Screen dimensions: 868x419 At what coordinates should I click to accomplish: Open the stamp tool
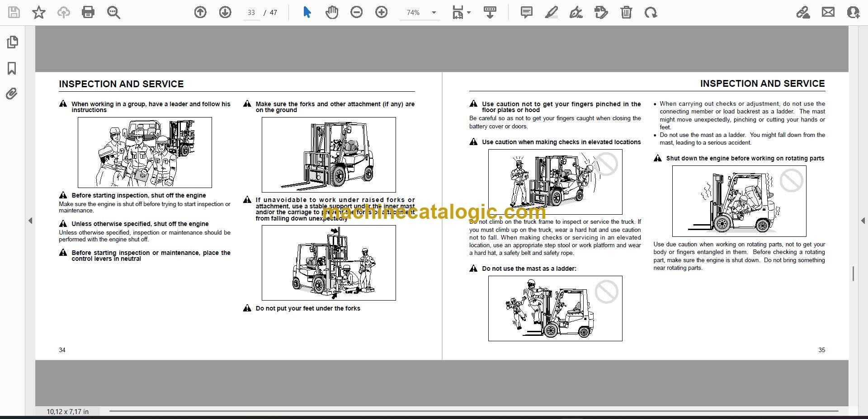(601, 12)
